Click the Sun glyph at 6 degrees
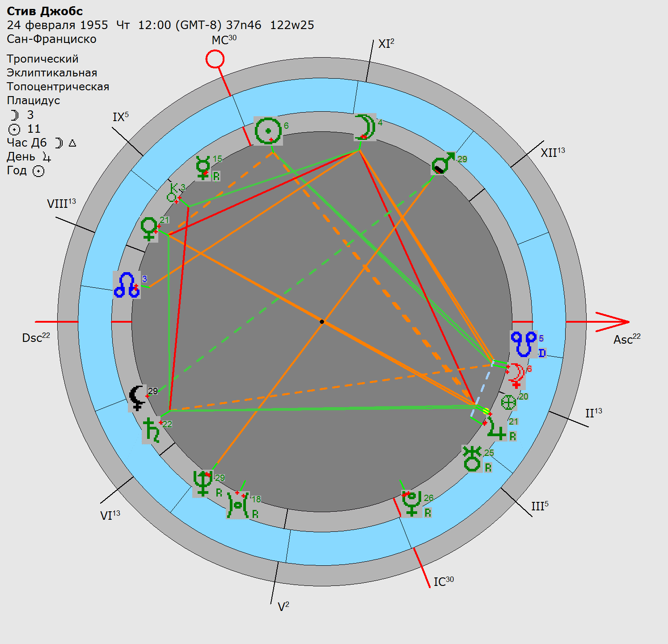668x644 pixels. click(268, 130)
